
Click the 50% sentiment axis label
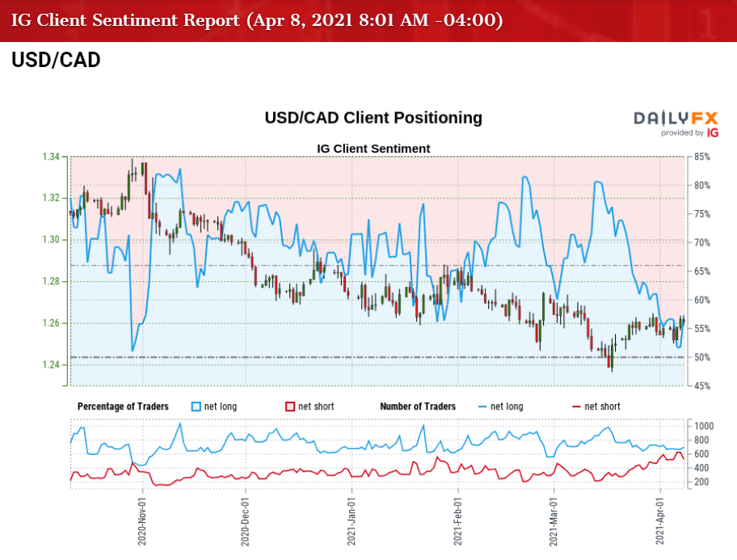click(x=701, y=357)
